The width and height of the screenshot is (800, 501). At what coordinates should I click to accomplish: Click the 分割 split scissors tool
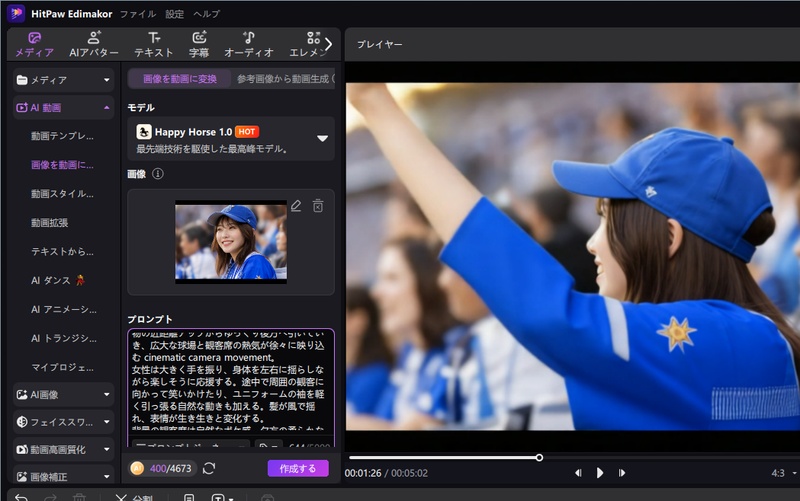click(134, 497)
